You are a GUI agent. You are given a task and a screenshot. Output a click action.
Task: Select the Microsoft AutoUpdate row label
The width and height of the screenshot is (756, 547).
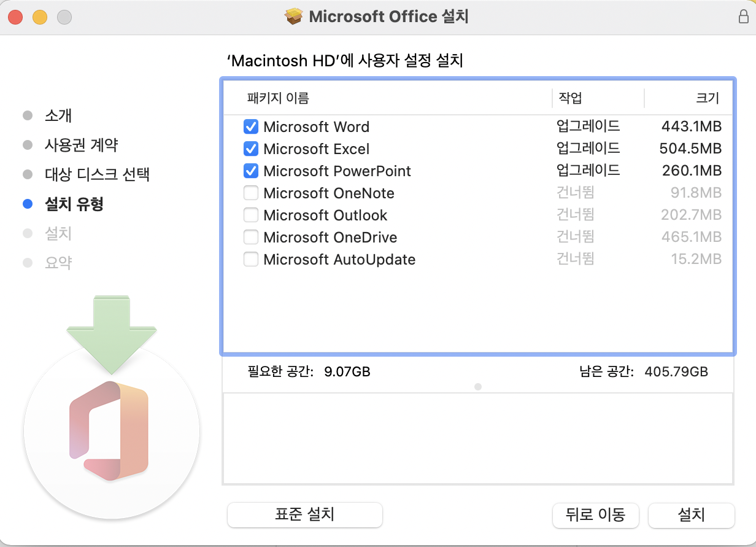339,260
